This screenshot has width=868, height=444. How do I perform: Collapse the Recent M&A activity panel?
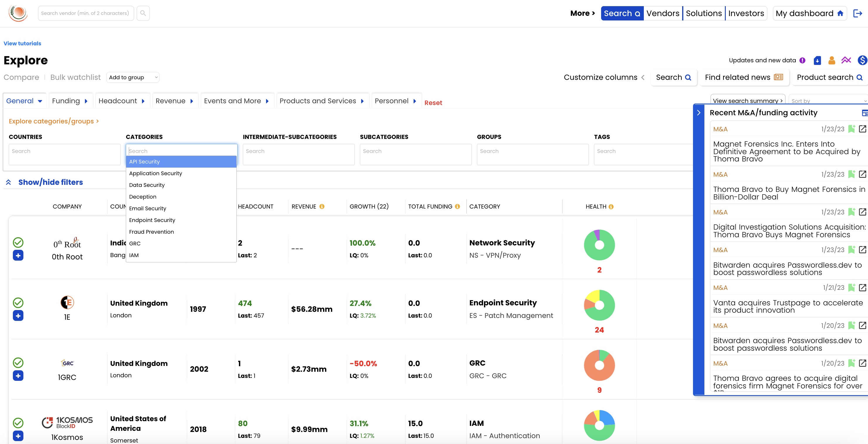click(x=699, y=113)
